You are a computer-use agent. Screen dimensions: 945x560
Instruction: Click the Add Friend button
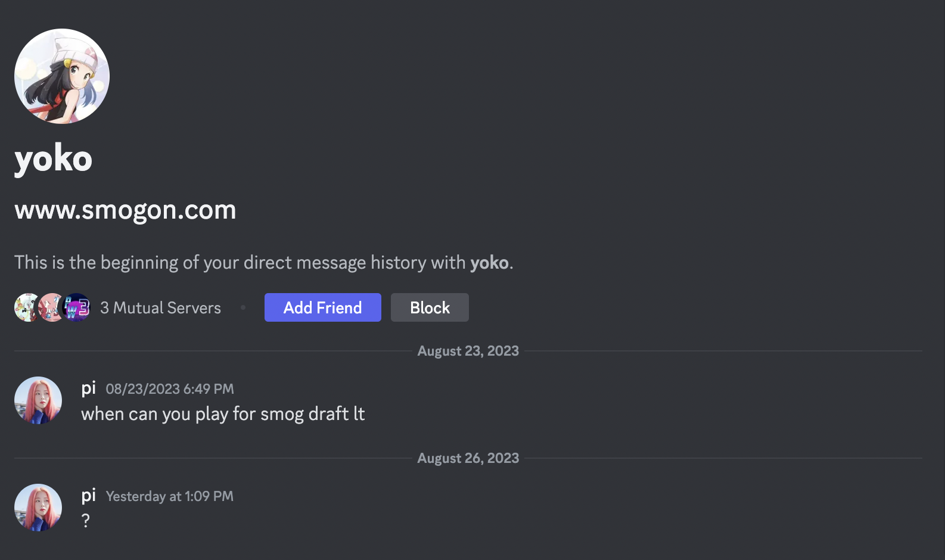point(322,307)
